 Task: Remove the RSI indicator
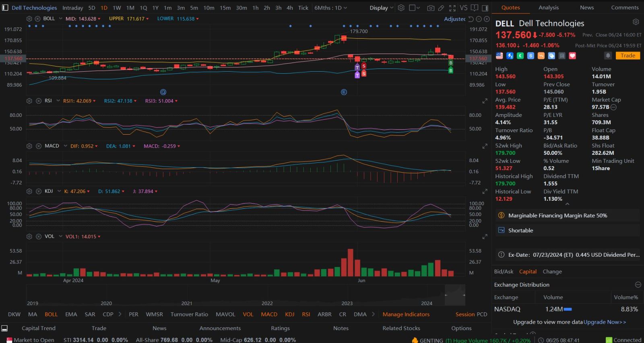[39, 101]
